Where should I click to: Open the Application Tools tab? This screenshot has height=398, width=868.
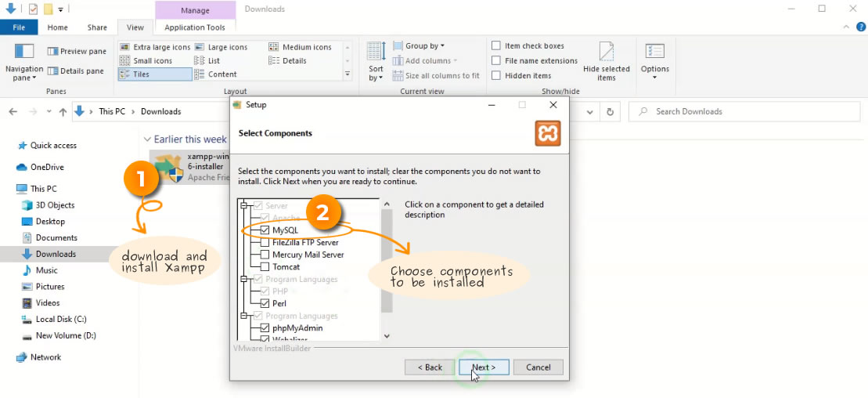coord(195,27)
